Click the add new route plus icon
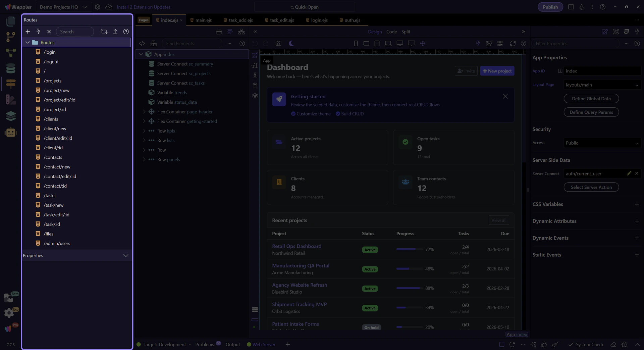The width and height of the screenshot is (644, 350). click(x=28, y=32)
